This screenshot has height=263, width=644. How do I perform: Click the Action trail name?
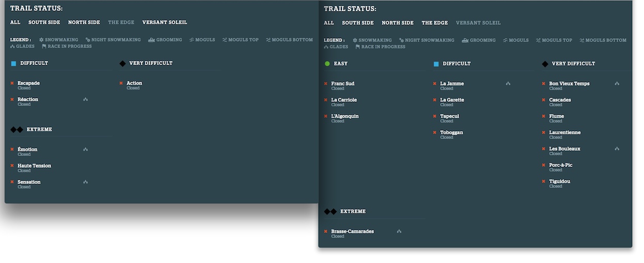[134, 83]
